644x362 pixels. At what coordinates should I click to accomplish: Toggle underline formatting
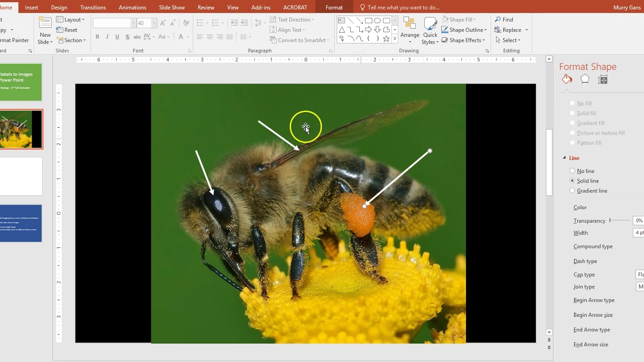tap(117, 37)
